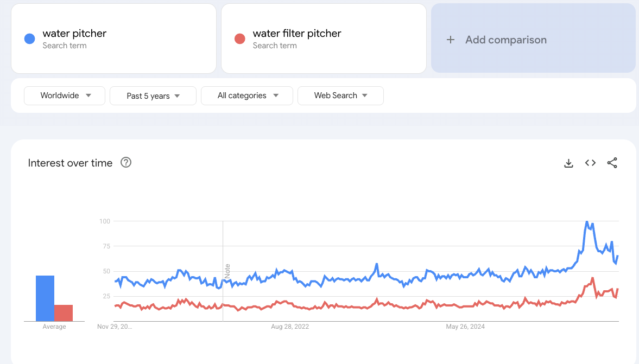Open the Past 5 years time range dropdown
The width and height of the screenshot is (639, 364).
153,95
